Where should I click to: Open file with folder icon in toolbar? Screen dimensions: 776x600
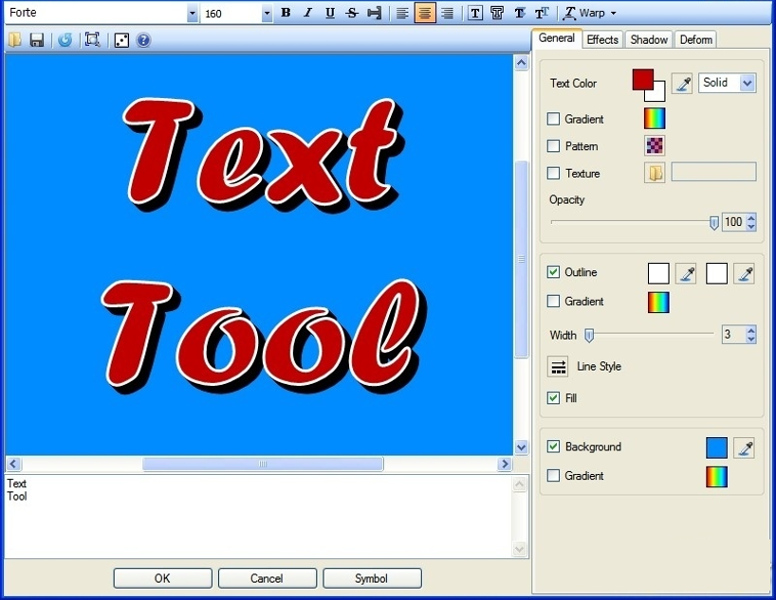[15, 40]
